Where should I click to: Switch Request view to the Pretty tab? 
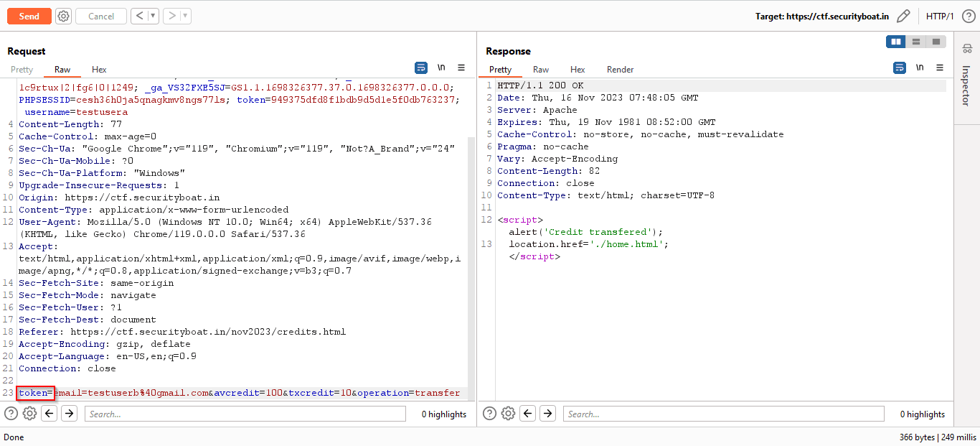[x=22, y=70]
